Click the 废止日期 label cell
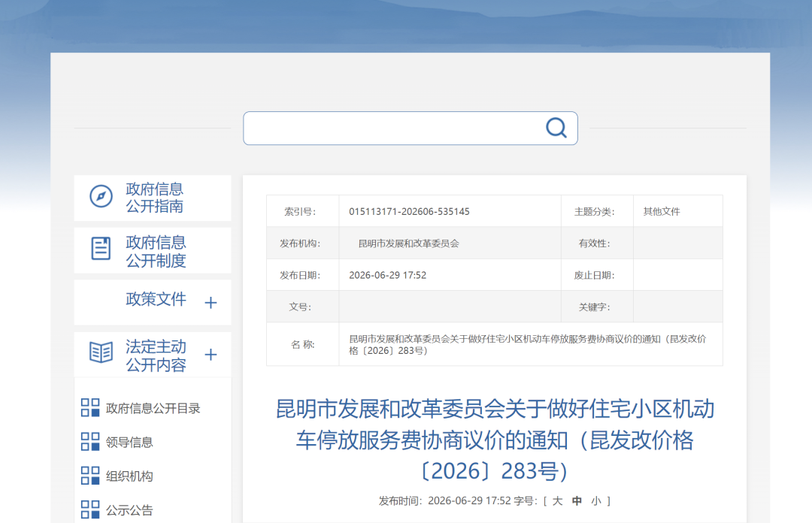This screenshot has width=812, height=523. [x=597, y=275]
